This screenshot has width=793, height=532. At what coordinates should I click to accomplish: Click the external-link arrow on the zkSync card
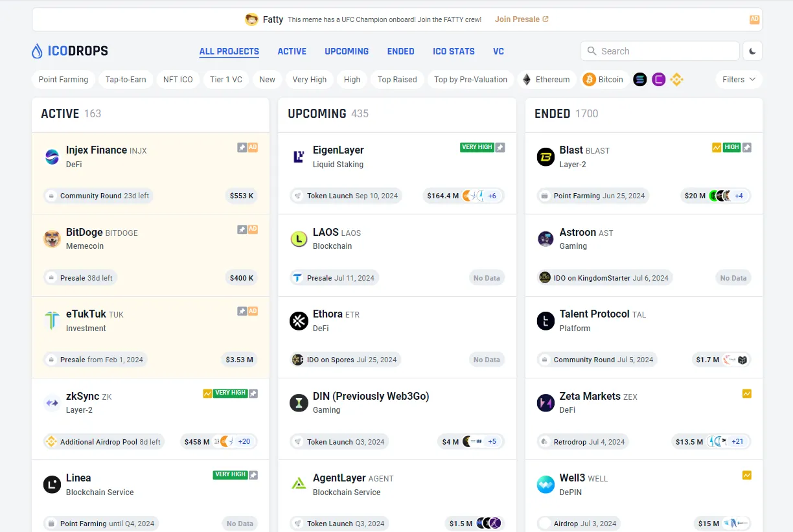pyautogui.click(x=253, y=393)
